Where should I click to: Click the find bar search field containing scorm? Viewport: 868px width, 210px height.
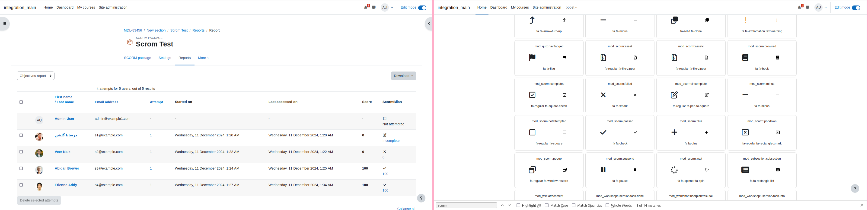coord(466,205)
